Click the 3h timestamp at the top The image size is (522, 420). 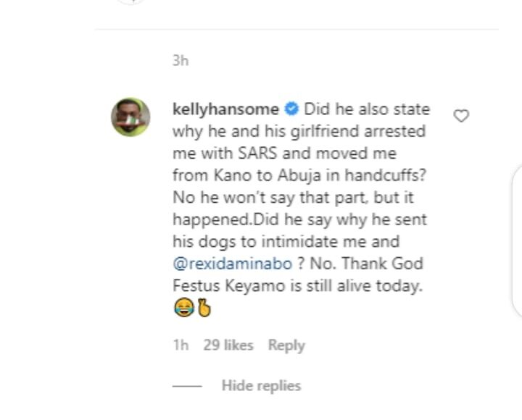coord(181,60)
